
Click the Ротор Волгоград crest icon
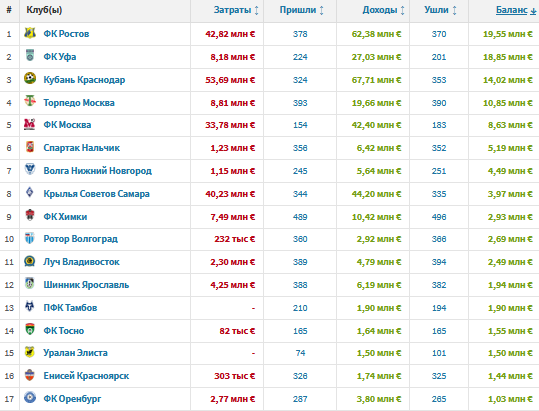pyautogui.click(x=30, y=238)
